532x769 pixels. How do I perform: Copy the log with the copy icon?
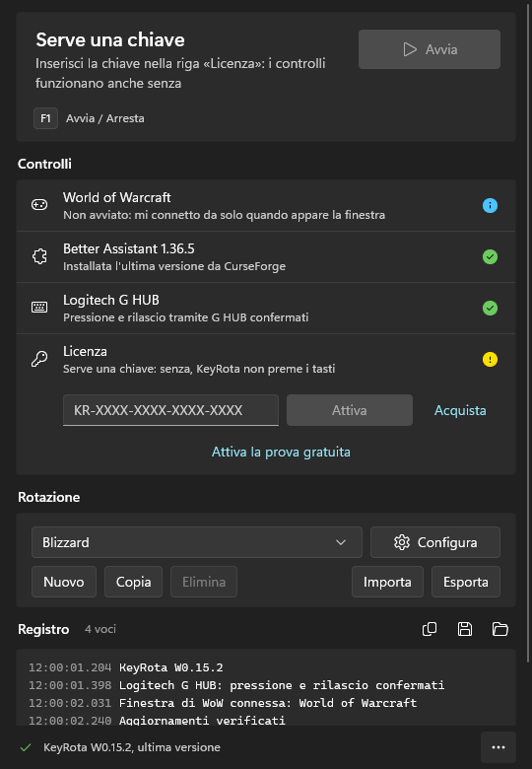430,629
